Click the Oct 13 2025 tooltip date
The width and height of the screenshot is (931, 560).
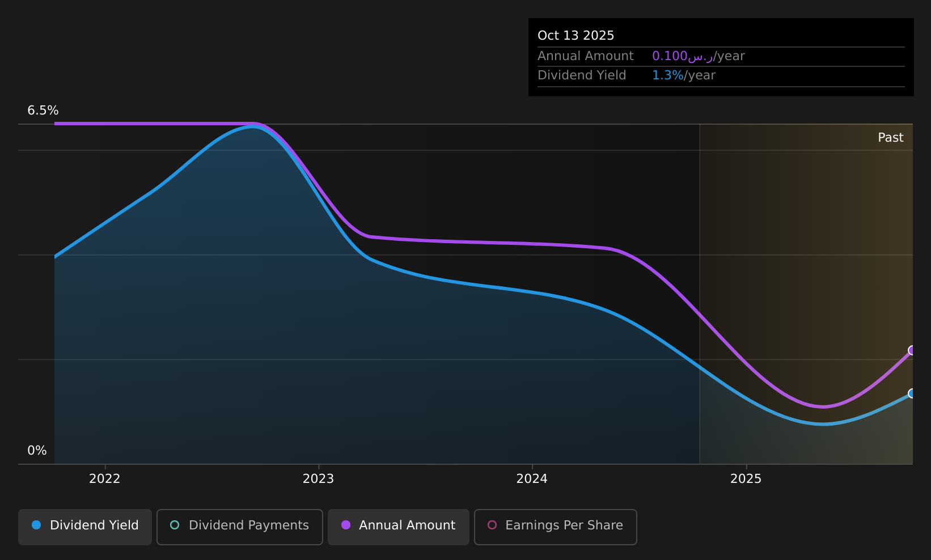576,36
